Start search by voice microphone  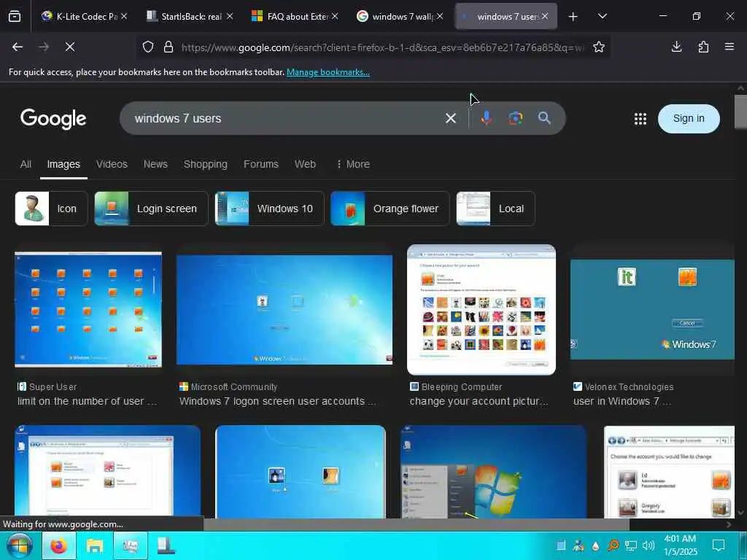pyautogui.click(x=486, y=118)
